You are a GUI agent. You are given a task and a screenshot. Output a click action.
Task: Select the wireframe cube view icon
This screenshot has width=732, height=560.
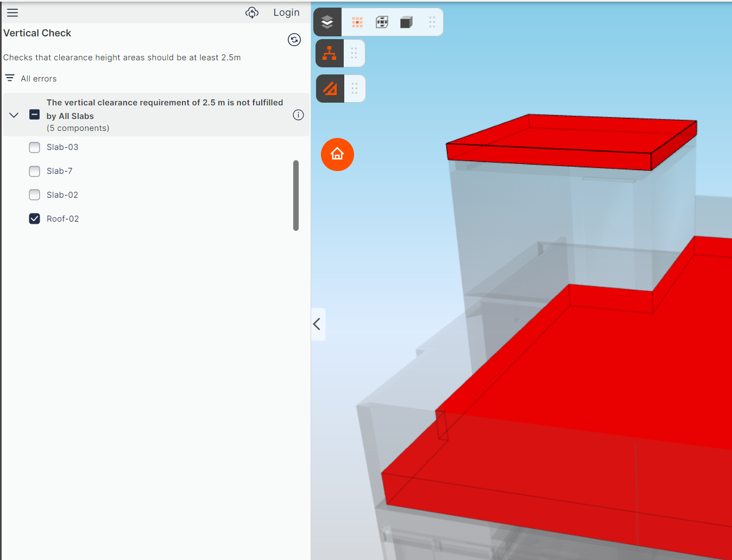pyautogui.click(x=382, y=22)
